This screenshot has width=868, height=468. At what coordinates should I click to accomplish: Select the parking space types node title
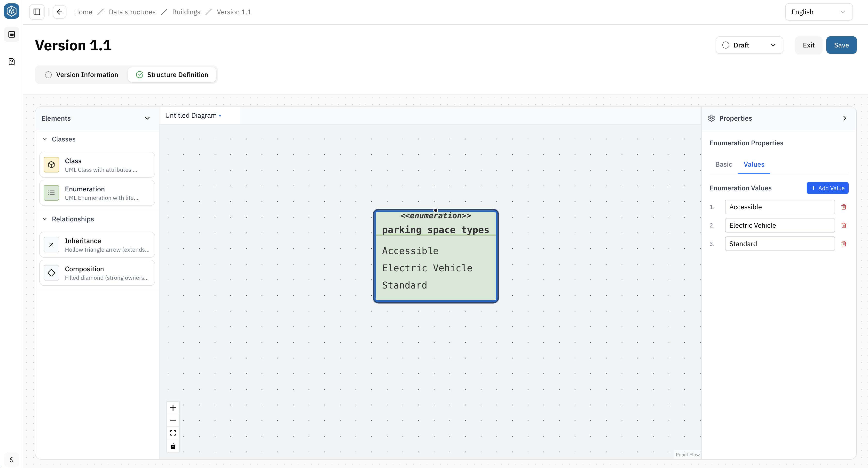click(x=435, y=230)
